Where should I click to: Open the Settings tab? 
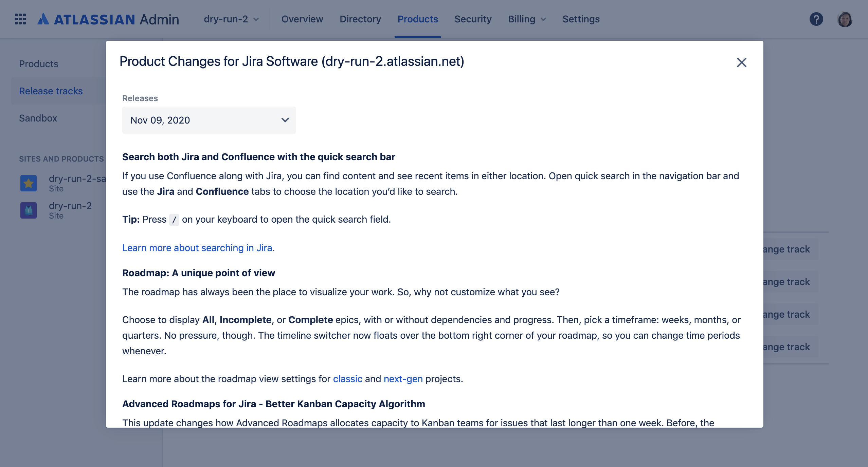tap(581, 19)
